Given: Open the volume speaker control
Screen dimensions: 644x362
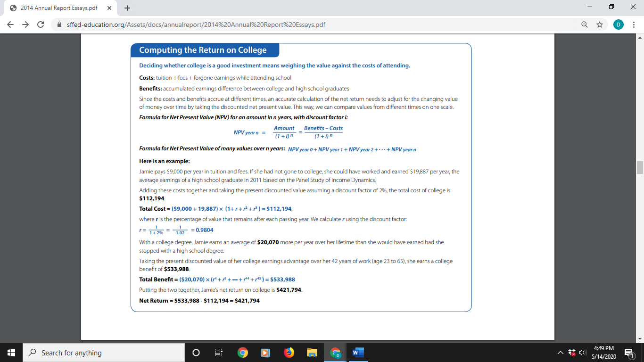Looking at the screenshot, I should 584,353.
